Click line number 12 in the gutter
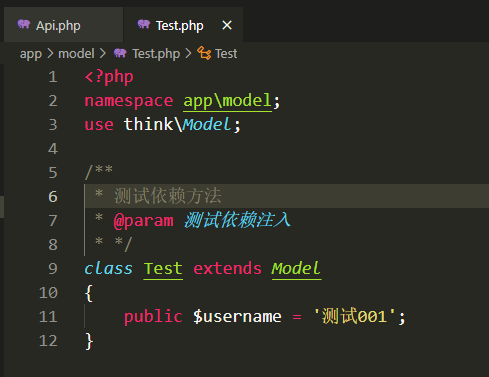489x377 pixels. pos(48,341)
